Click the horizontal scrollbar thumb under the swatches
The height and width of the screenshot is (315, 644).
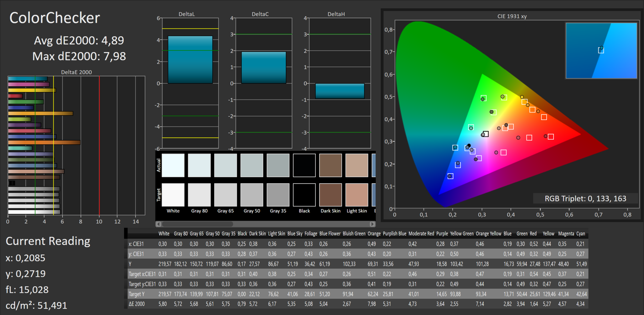(x=197, y=224)
